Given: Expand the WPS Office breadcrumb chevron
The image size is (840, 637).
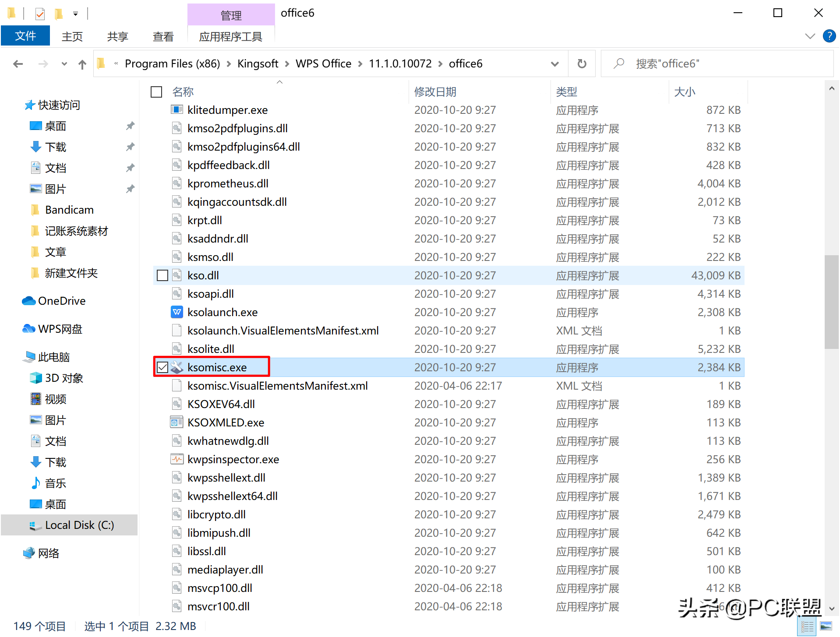Looking at the screenshot, I should (360, 64).
